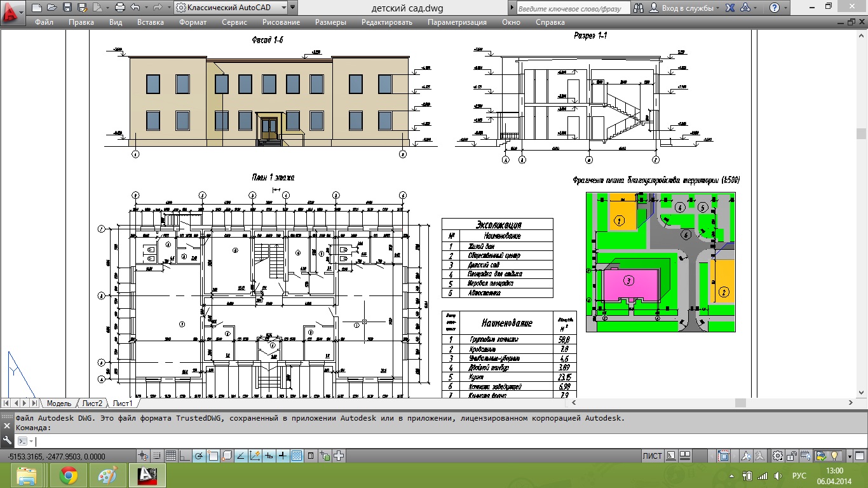Image resolution: width=868 pixels, height=488 pixels.
Task: Create a new drawing from Quick Access toolbar
Action: [x=37, y=8]
